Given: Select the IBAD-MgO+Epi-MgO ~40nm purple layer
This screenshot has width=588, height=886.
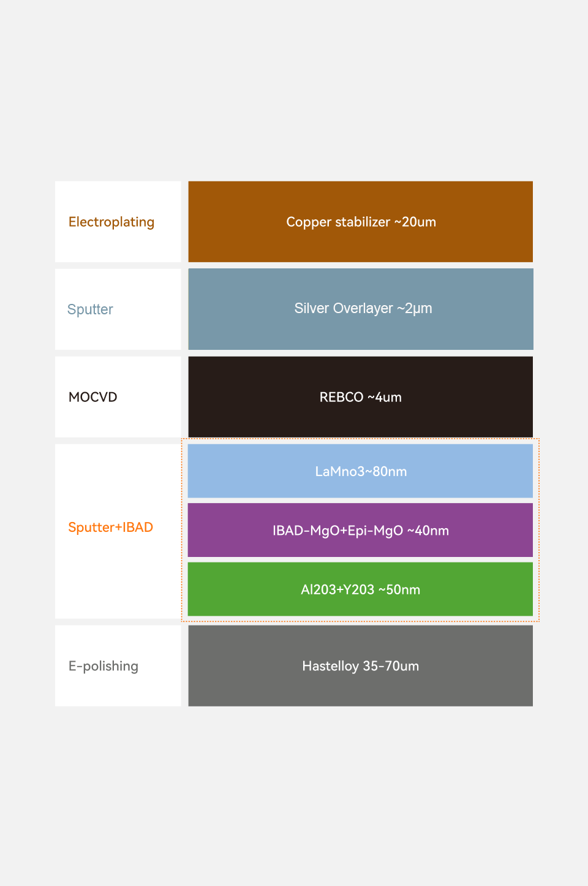Looking at the screenshot, I should 360,530.
